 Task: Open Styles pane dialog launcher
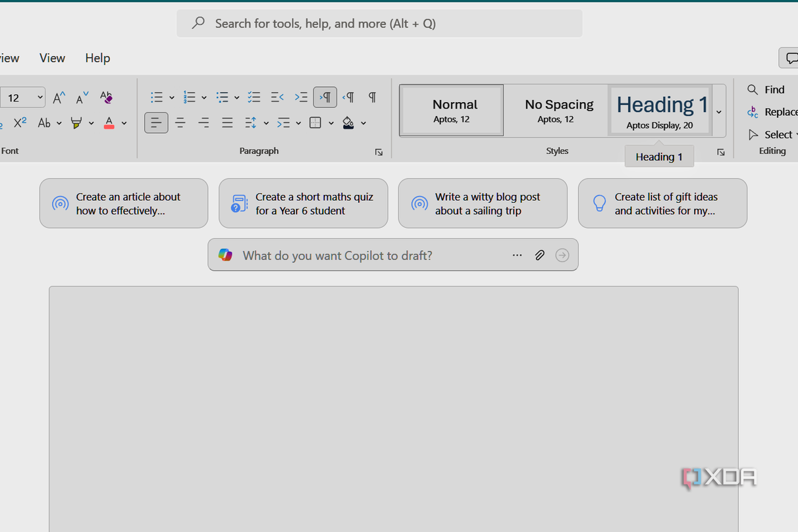[721, 152]
